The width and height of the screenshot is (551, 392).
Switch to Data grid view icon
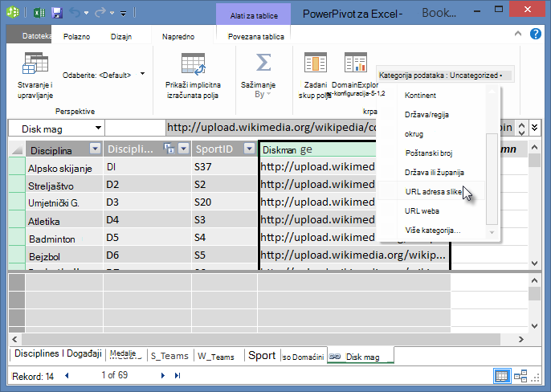coord(501,376)
